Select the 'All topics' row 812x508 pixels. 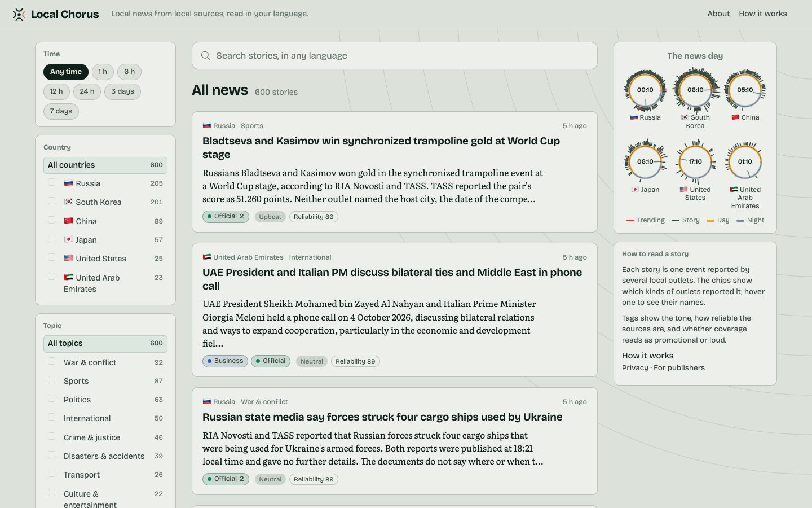(105, 344)
